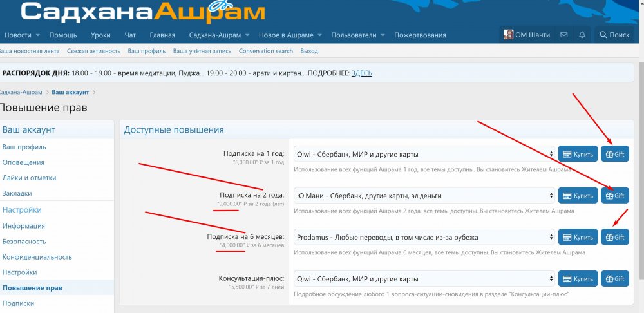Open the conversations envelope icon
This screenshot has height=313, width=644.
tap(564, 35)
